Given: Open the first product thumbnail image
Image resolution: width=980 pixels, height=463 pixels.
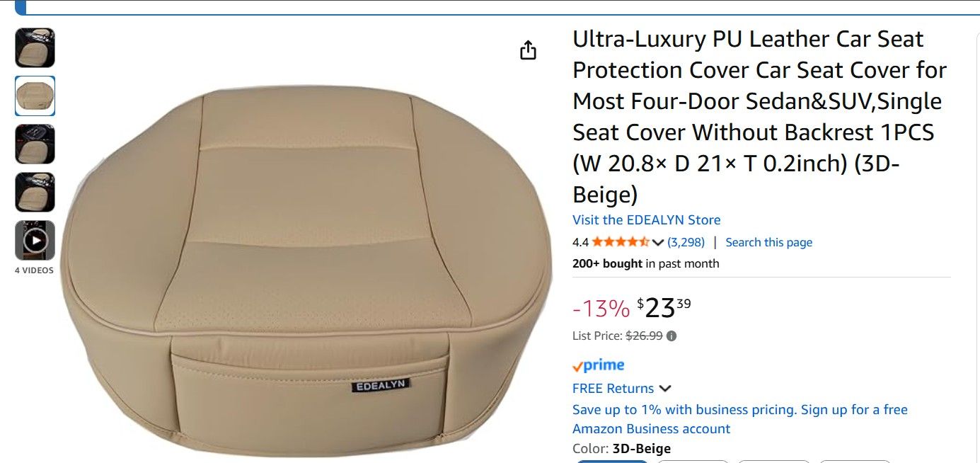Looking at the screenshot, I should click(x=35, y=48).
